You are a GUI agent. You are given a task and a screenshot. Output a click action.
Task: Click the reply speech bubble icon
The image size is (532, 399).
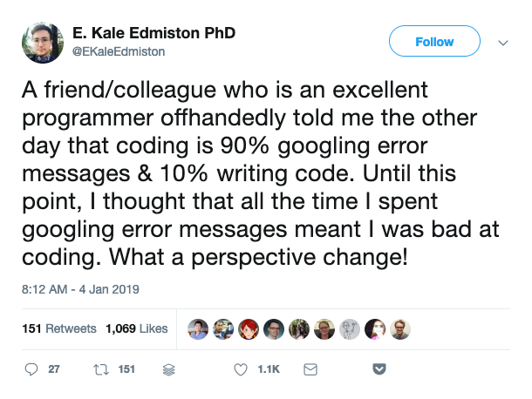(32, 369)
